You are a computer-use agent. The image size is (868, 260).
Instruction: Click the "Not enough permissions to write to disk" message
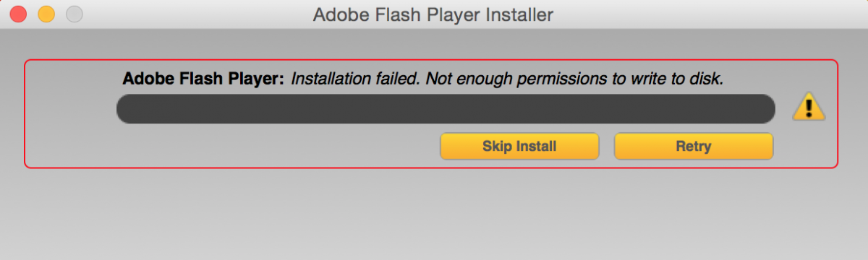(x=574, y=79)
